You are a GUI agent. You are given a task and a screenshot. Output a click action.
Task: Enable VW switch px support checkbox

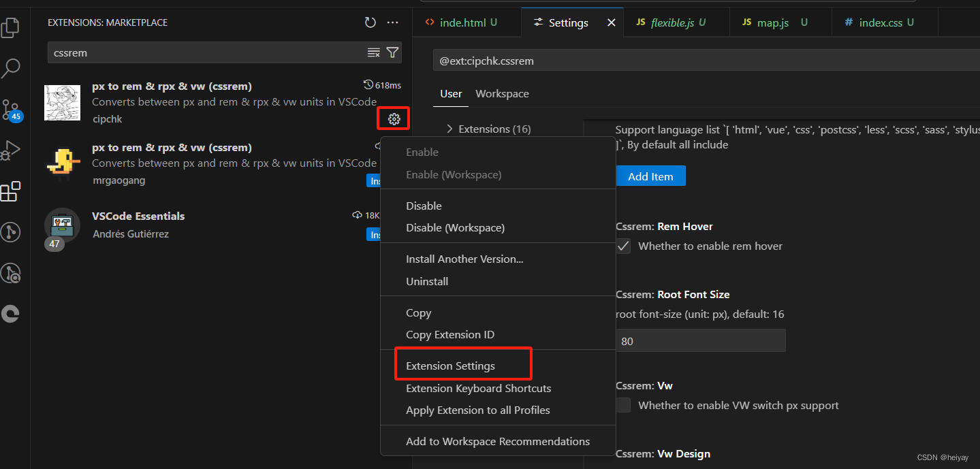pos(623,406)
